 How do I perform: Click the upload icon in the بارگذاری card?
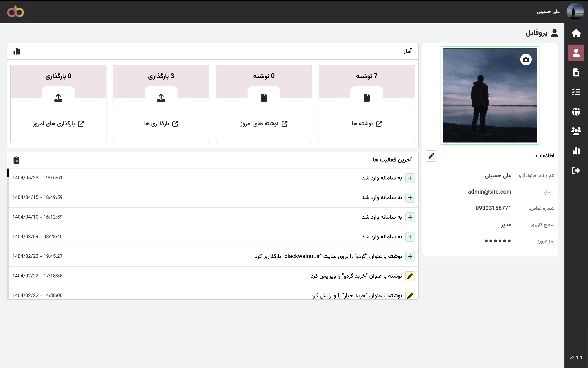tap(161, 97)
